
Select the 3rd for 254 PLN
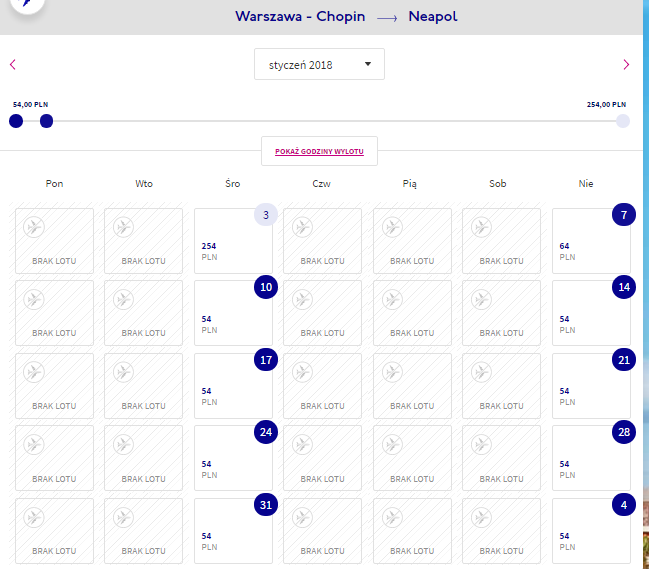point(233,241)
